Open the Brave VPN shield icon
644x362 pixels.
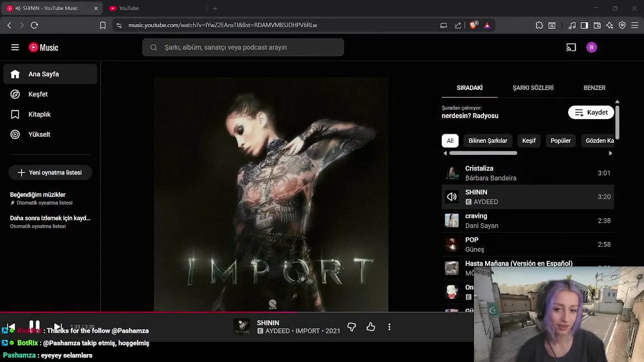[x=622, y=25]
